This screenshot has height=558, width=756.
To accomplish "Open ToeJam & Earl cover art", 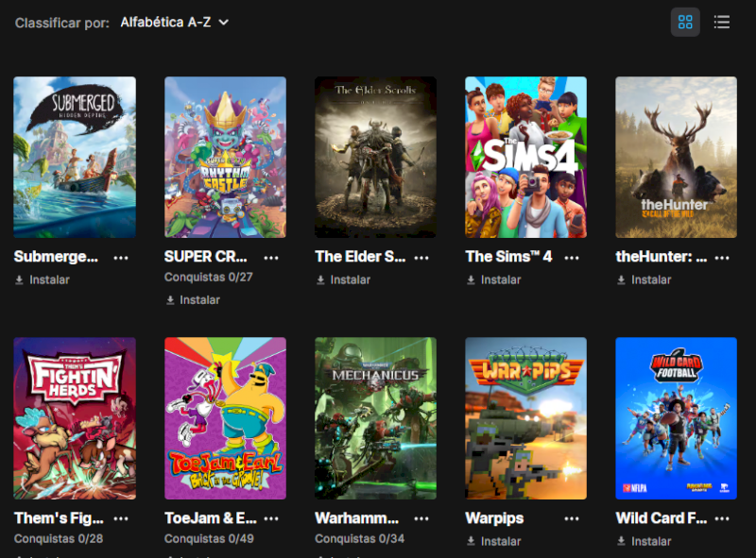I will 225,418.
